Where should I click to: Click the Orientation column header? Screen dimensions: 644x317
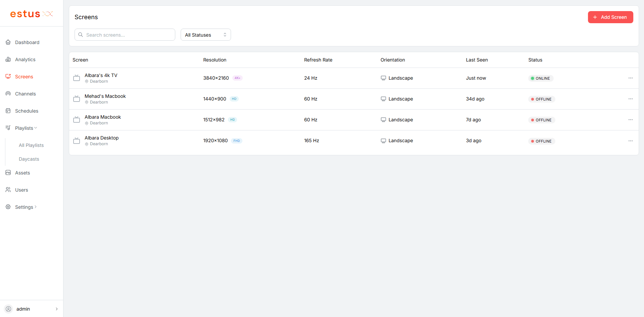coord(393,60)
